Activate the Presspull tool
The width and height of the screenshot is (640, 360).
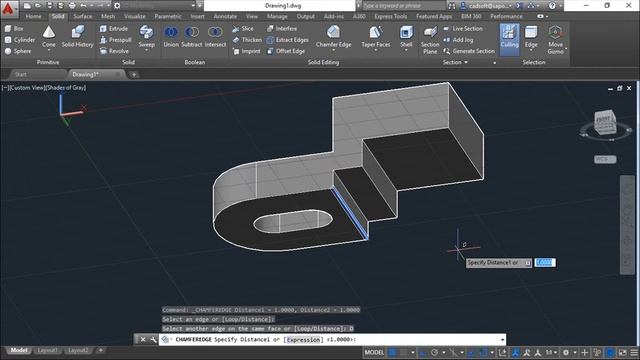tap(116, 40)
